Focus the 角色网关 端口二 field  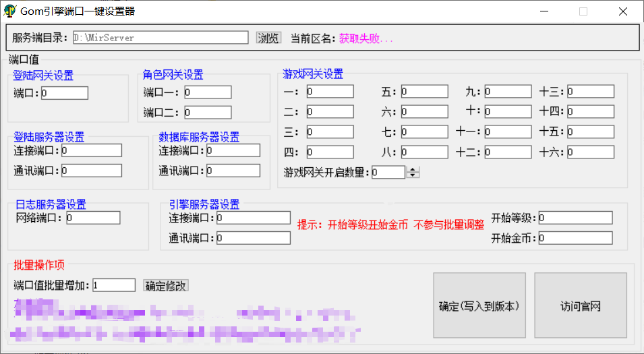point(208,112)
